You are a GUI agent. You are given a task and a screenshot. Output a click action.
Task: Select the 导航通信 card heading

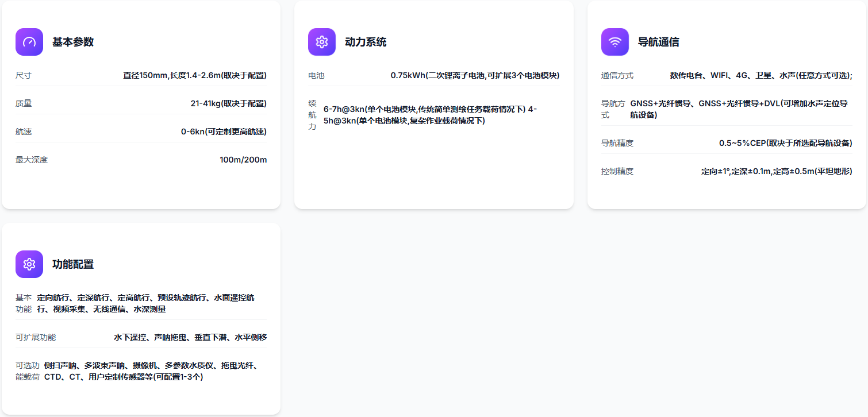point(659,42)
